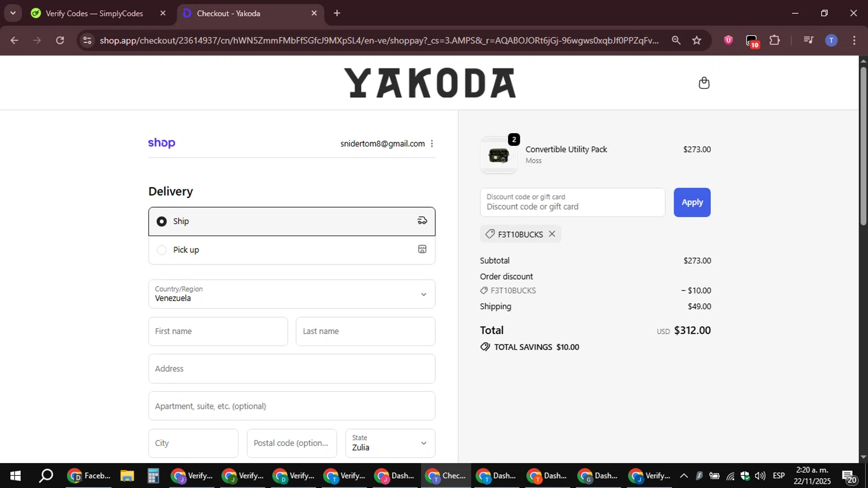This screenshot has height=488, width=868.
Task: Switch to Verify Codes — SimplyCodes tab
Action: tap(94, 13)
